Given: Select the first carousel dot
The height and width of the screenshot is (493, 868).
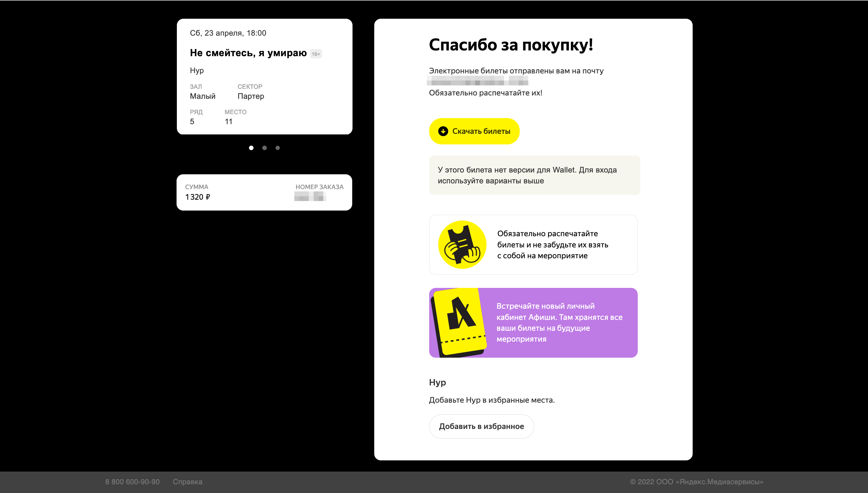Looking at the screenshot, I should coord(251,148).
